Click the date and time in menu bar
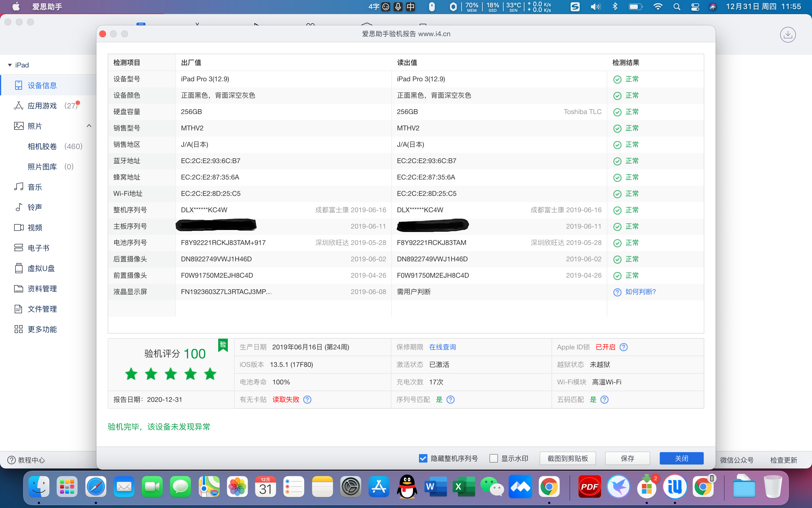Screen dimensions: 812x508 pyautogui.click(x=763, y=7)
